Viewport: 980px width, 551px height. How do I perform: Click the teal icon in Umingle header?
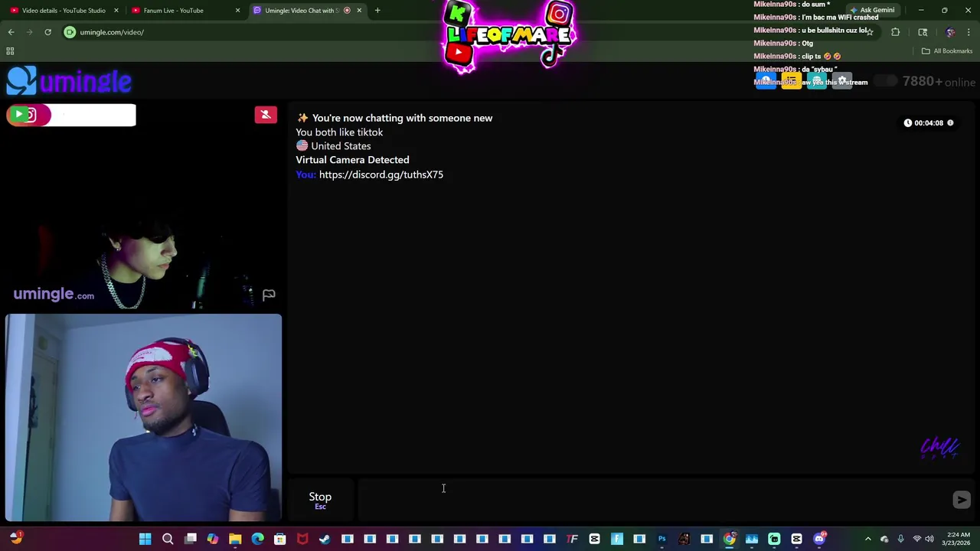tap(817, 81)
